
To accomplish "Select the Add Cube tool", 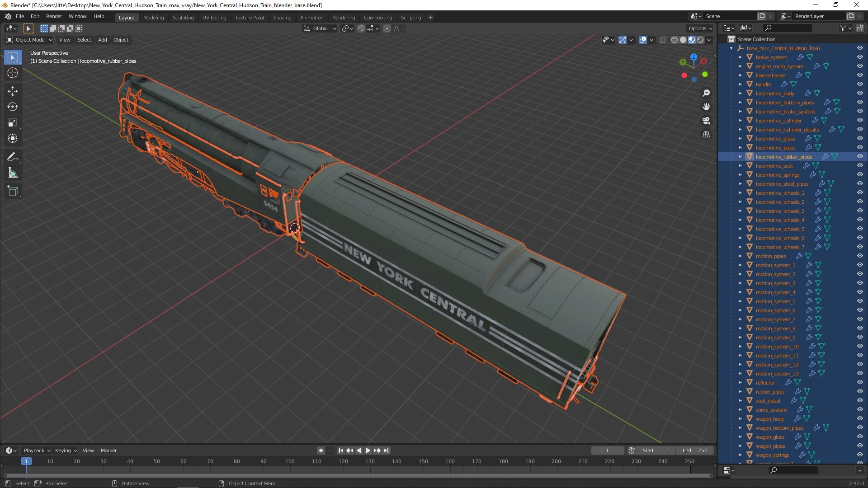I will (x=13, y=191).
